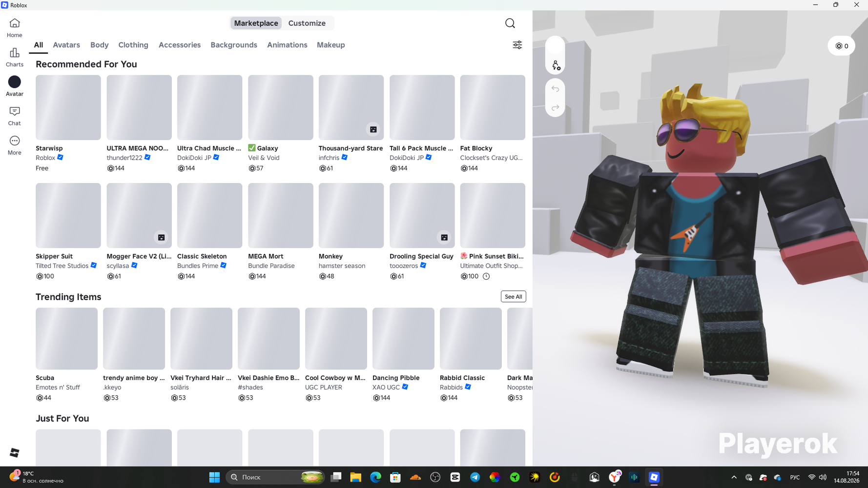The width and height of the screenshot is (868, 488).
Task: Visit creator Bundles Prime
Action: pos(198,266)
